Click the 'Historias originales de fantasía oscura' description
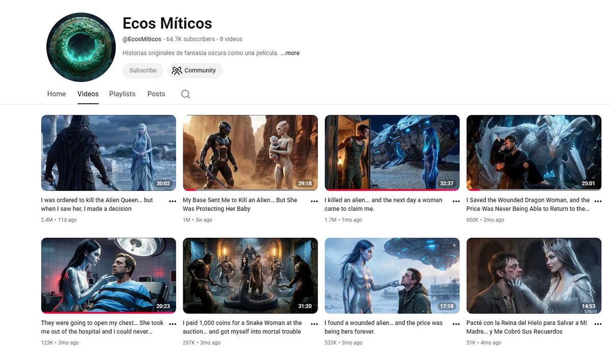 pyautogui.click(x=201, y=53)
